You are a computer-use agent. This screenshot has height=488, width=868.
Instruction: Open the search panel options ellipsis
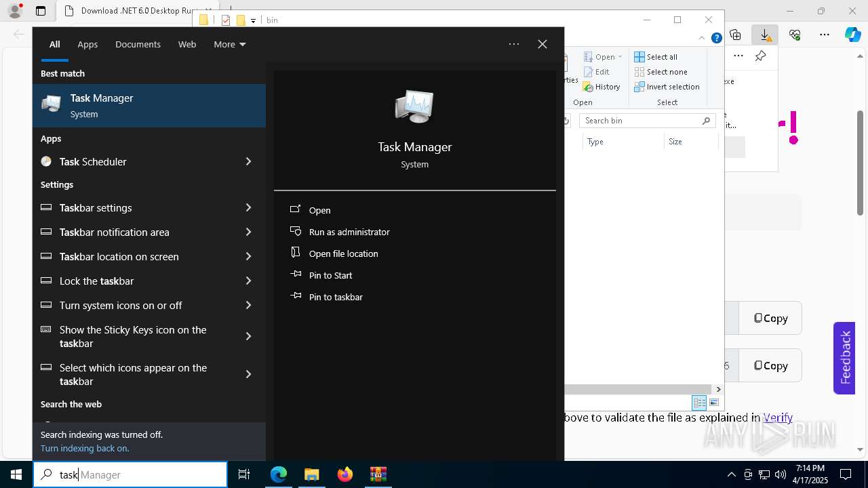coord(514,44)
